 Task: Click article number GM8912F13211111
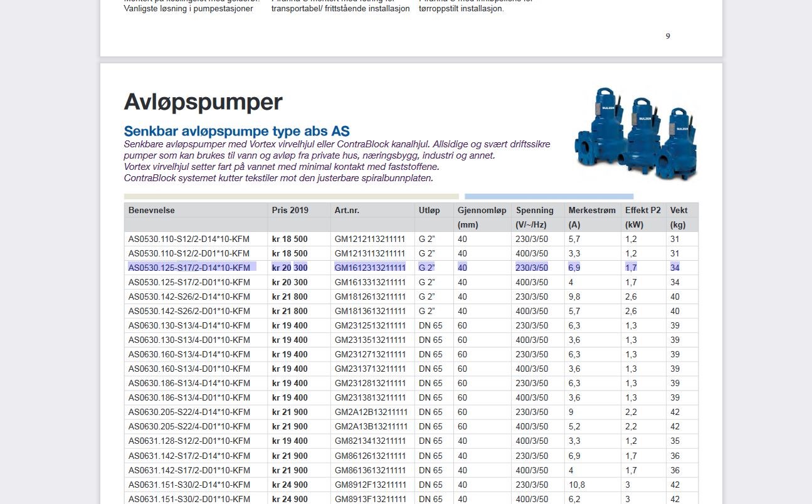pos(371,485)
